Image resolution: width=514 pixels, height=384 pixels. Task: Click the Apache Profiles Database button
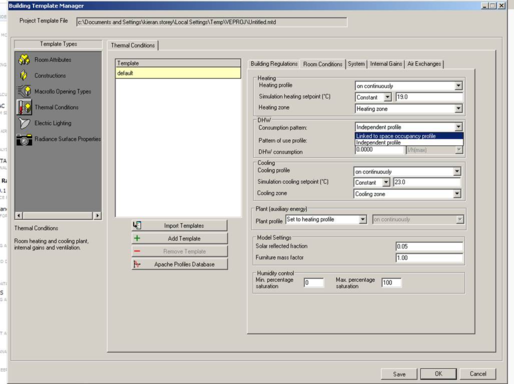tap(180, 264)
